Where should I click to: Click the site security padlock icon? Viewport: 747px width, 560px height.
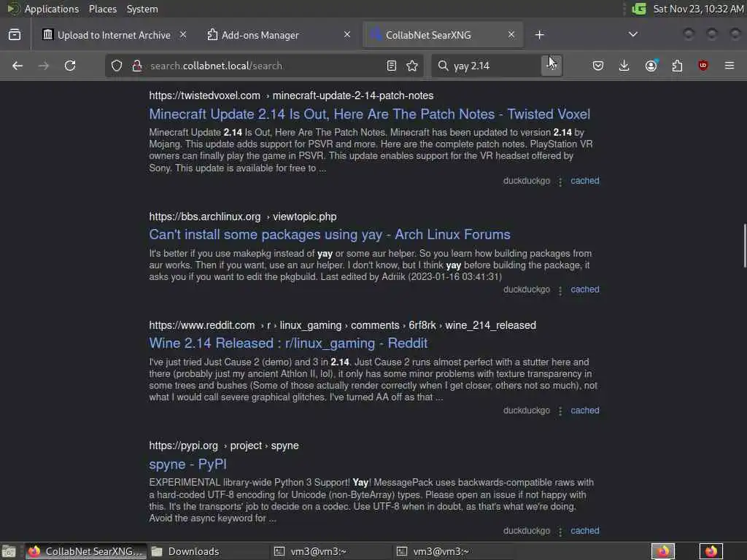137,66
